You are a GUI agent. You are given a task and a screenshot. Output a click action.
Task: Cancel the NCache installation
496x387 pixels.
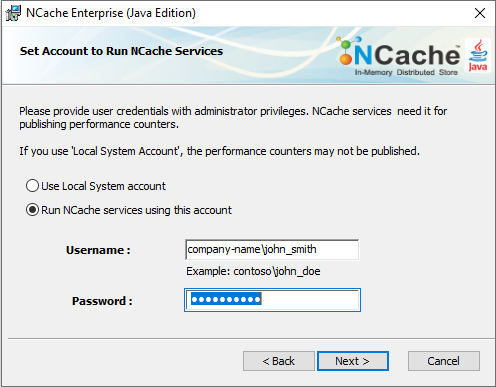(x=444, y=361)
